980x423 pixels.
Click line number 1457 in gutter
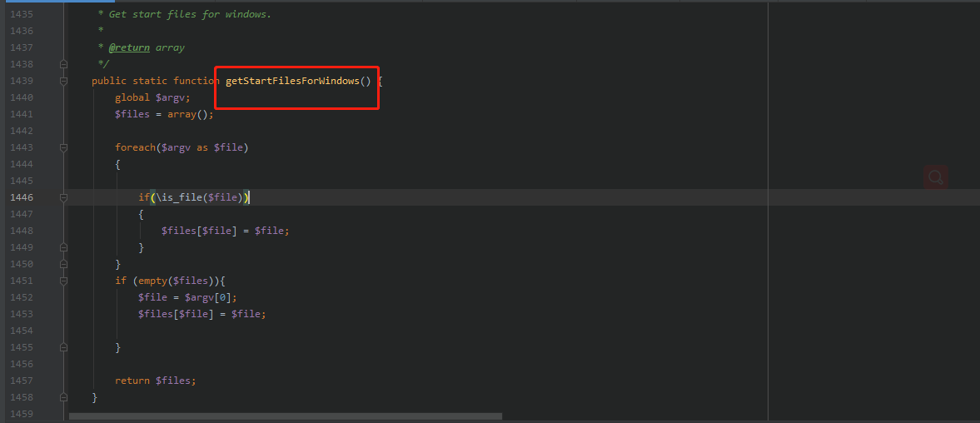22,381
